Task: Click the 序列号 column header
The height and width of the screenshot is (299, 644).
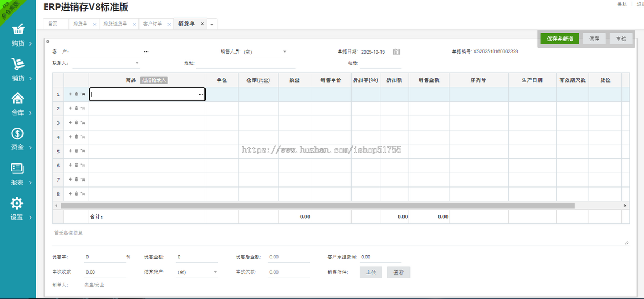Action: [479, 80]
